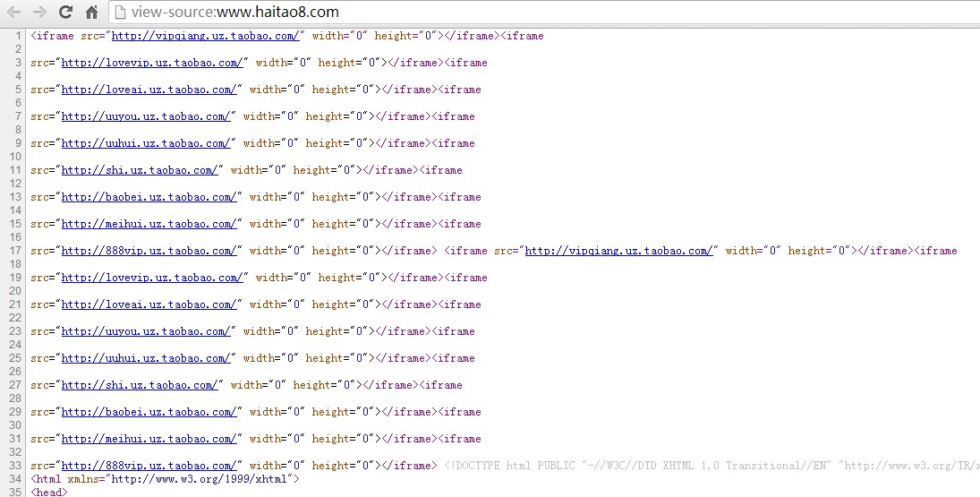The image size is (980, 497).
Task: Visit shi.uz.taobao.com link on line 27
Action: (140, 386)
